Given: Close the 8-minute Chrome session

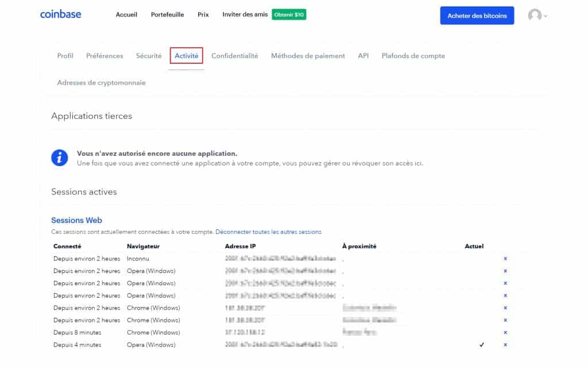Looking at the screenshot, I should 505,332.
